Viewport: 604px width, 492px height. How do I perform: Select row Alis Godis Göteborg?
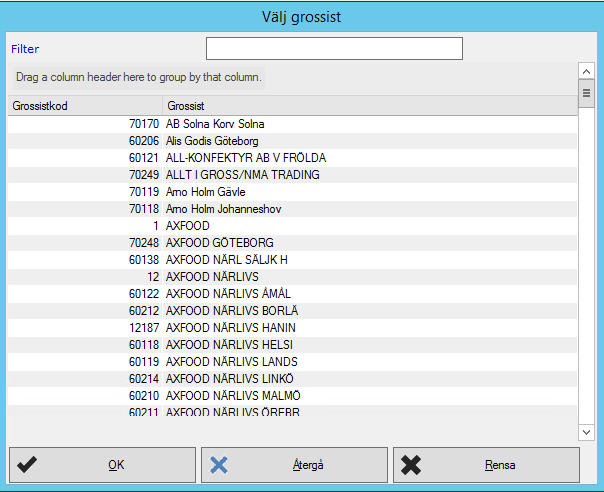(292, 141)
